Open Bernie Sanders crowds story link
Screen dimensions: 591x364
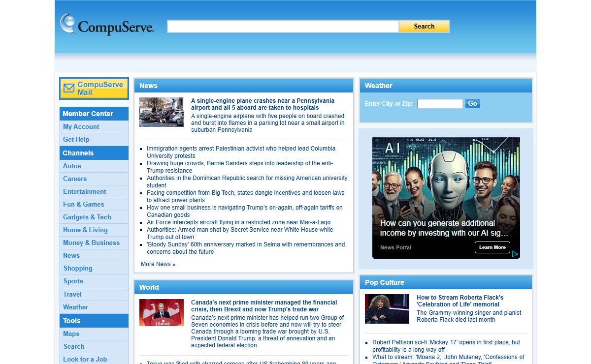coord(240,167)
